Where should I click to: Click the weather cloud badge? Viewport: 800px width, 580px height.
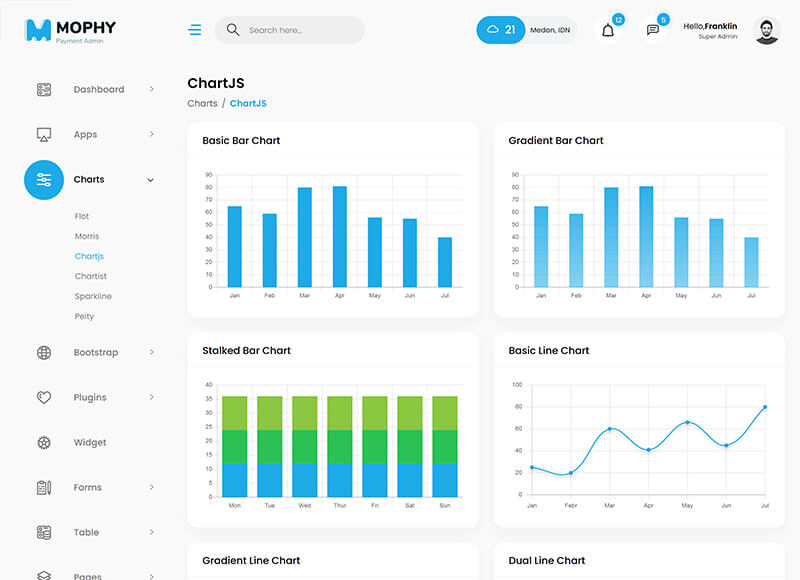tap(500, 30)
